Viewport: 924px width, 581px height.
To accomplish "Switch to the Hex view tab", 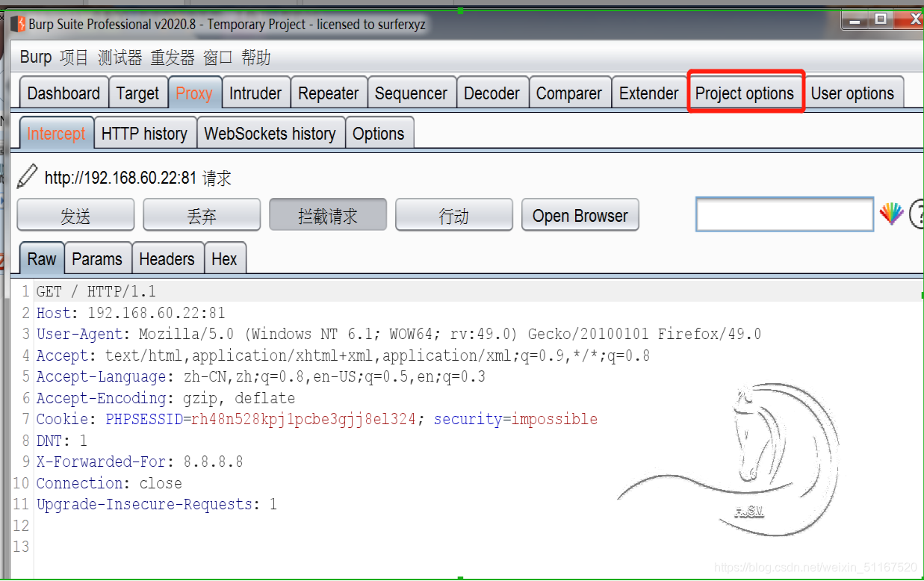I will [224, 259].
